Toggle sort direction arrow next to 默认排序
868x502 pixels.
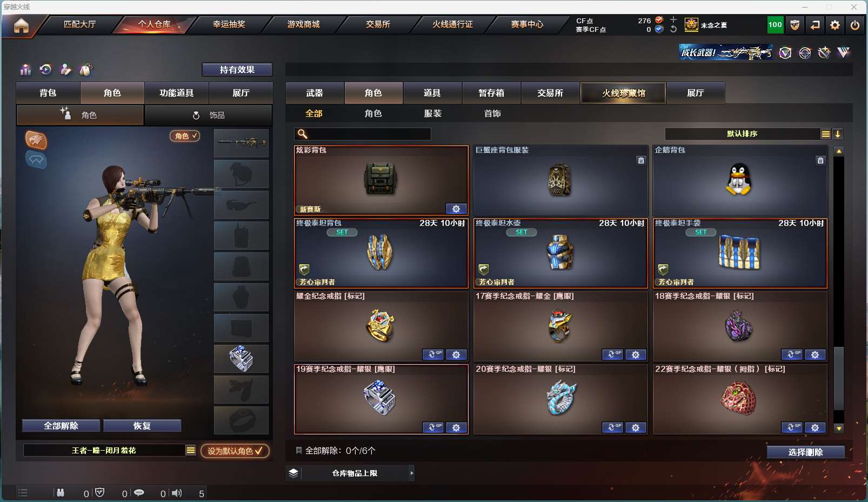pos(838,134)
